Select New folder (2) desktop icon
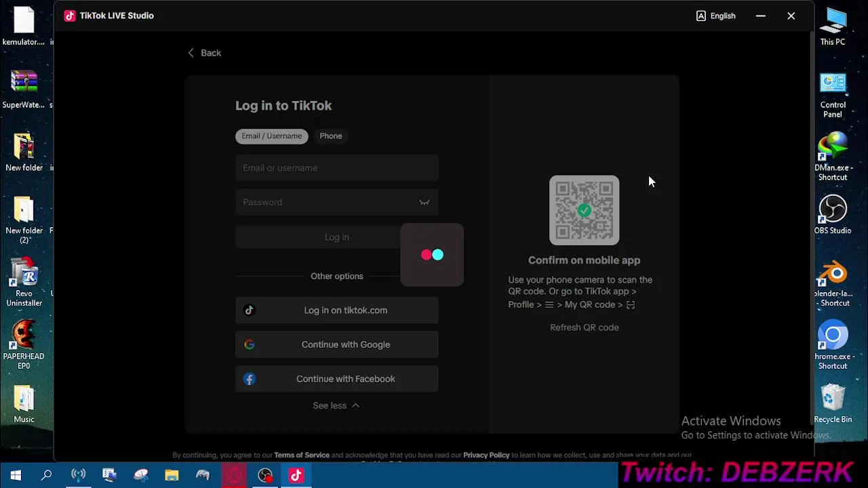868x488 pixels. 24,220
